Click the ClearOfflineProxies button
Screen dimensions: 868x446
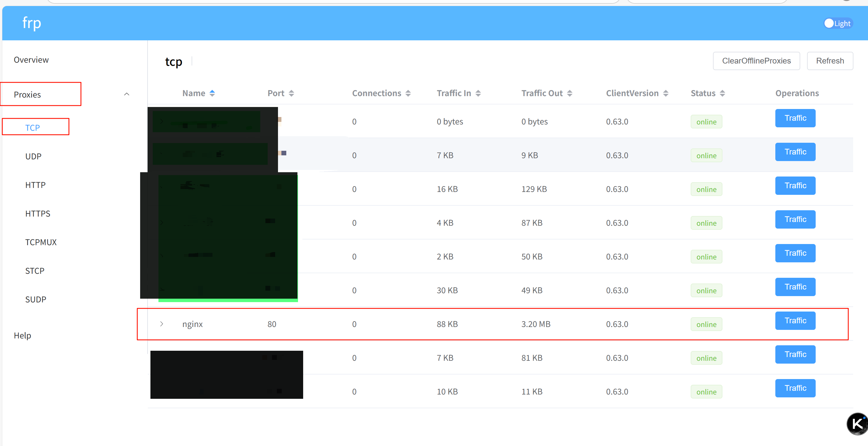pyautogui.click(x=756, y=61)
